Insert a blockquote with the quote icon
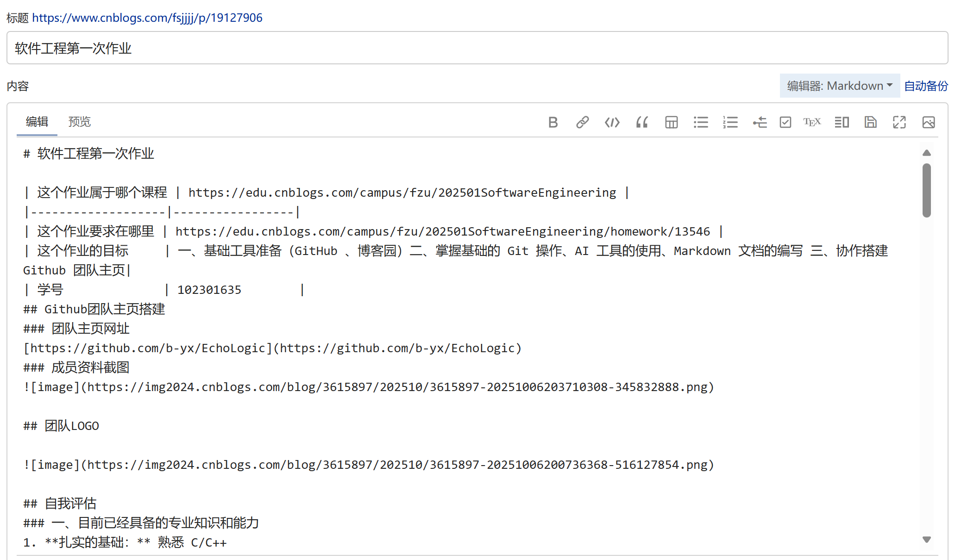Image resolution: width=955 pixels, height=560 pixels. coord(642,122)
